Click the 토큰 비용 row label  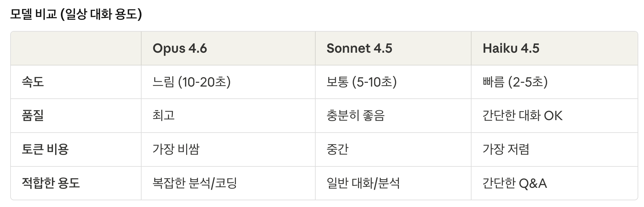pyautogui.click(x=45, y=149)
